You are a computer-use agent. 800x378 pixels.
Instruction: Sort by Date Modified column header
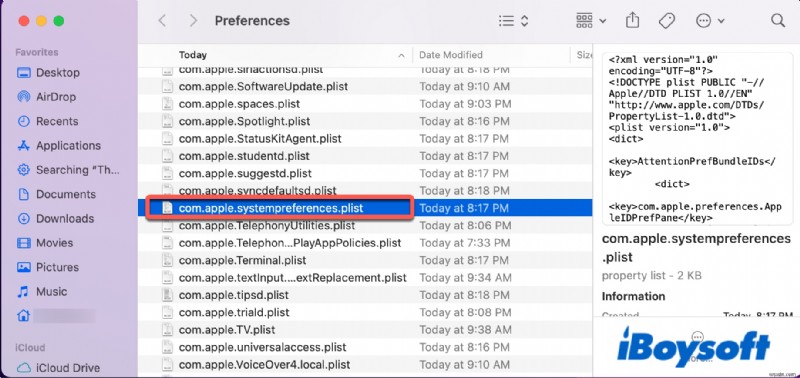click(x=451, y=55)
